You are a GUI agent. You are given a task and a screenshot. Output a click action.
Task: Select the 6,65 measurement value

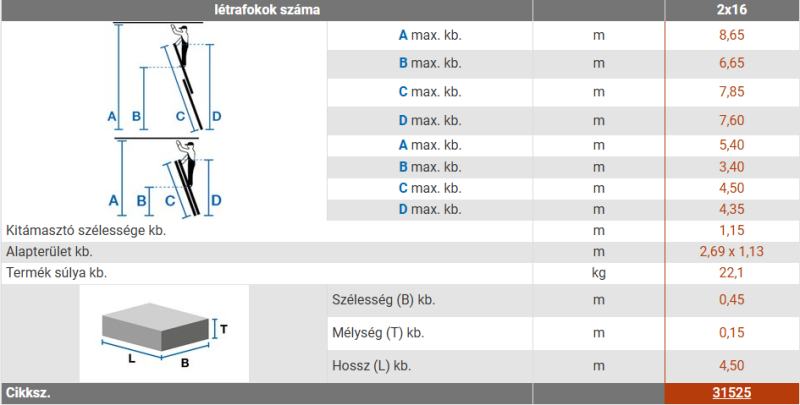click(731, 64)
